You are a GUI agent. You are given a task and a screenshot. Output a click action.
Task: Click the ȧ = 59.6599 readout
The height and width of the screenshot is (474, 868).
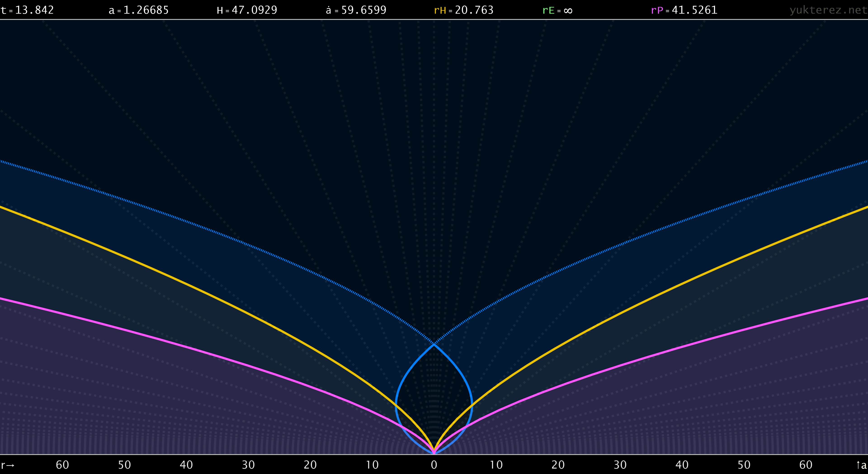point(356,10)
